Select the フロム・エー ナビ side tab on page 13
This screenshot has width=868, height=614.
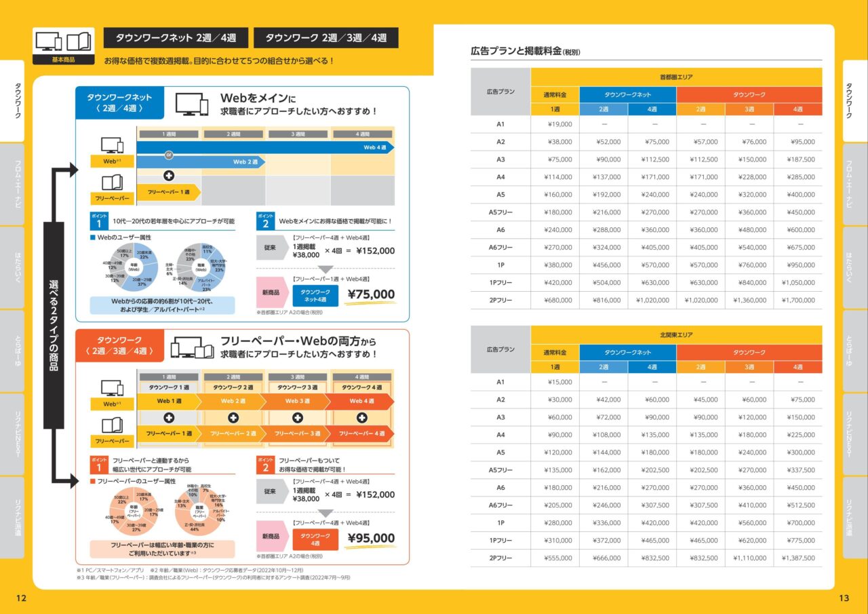(856, 184)
